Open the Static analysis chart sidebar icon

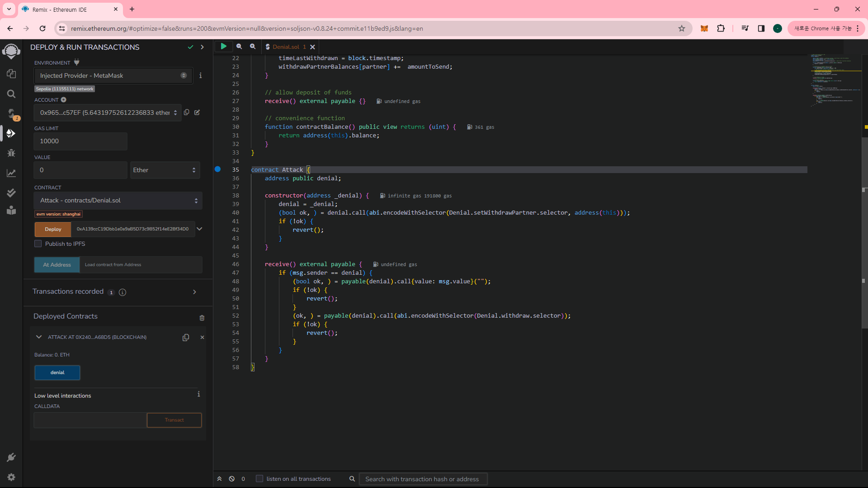point(11,173)
